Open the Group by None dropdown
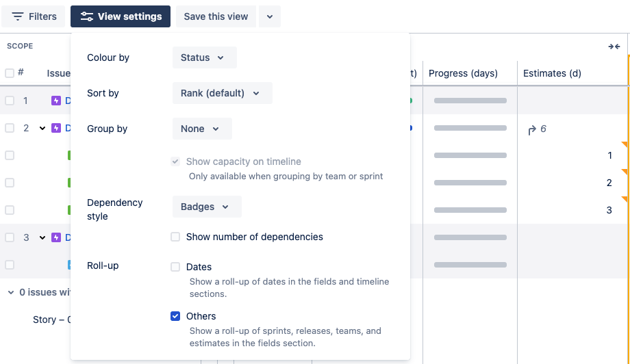Image resolution: width=630 pixels, height=364 pixels. point(201,129)
